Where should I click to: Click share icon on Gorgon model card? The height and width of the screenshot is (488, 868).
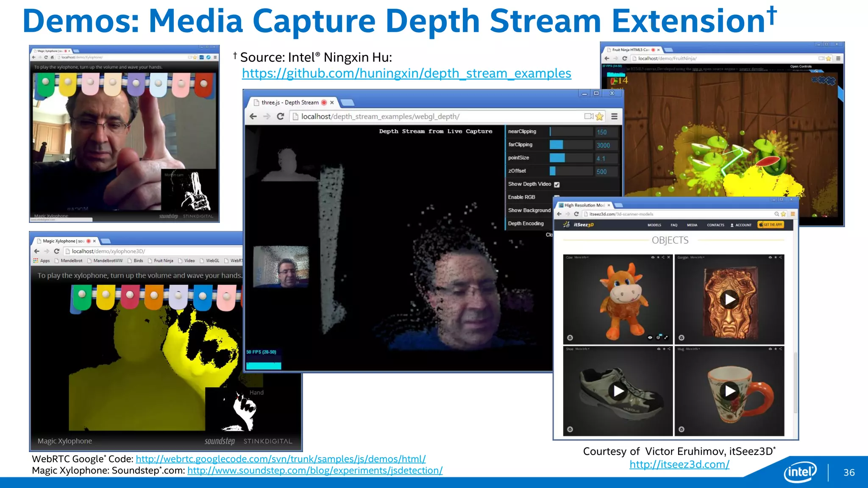pyautogui.click(x=781, y=257)
